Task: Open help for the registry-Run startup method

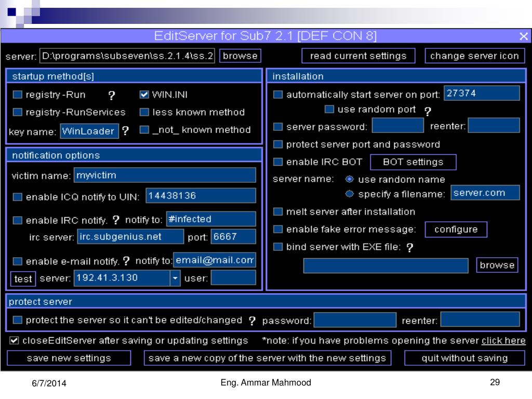Action: point(111,96)
